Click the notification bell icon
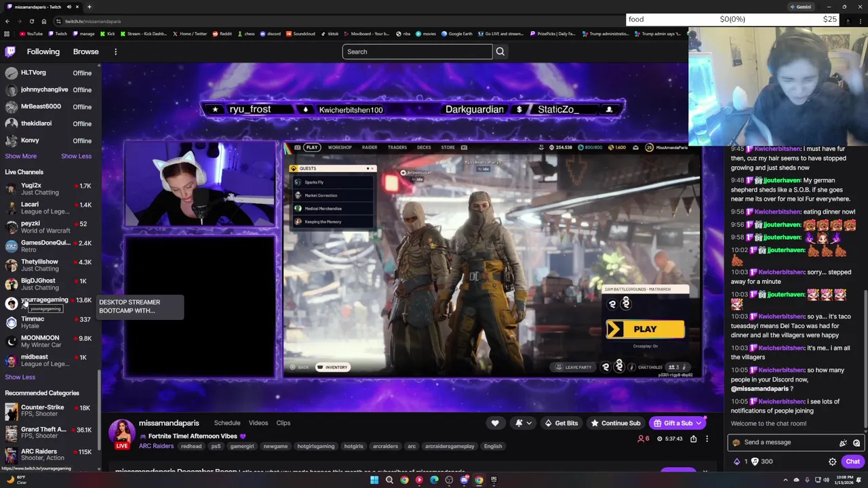Screen dimensions: 868x488 (519, 423)
